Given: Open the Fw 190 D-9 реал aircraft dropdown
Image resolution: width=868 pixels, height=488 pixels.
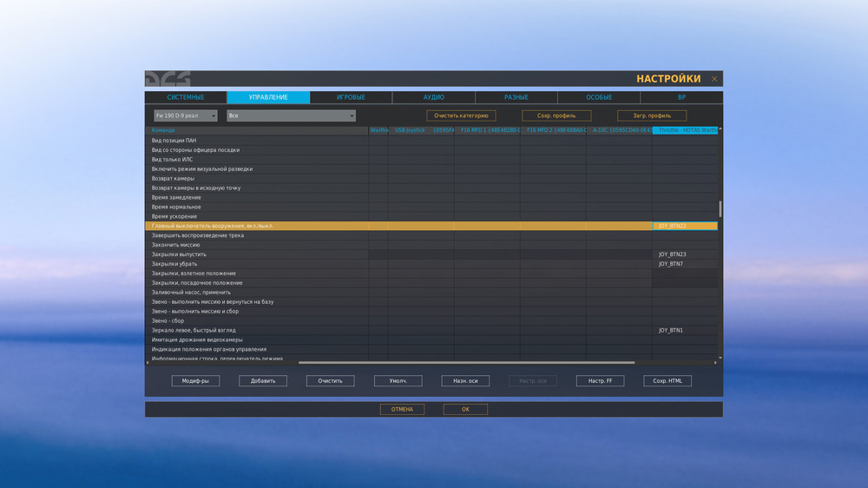Looking at the screenshot, I should pos(186,115).
